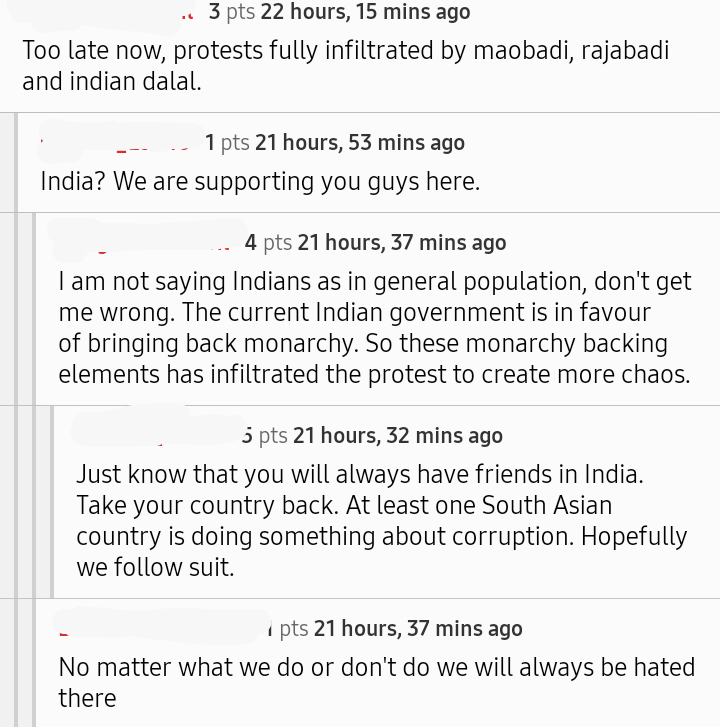Click the points label next to "21 hours, 32 mins ago"
This screenshot has width=720, height=727.
264,436
